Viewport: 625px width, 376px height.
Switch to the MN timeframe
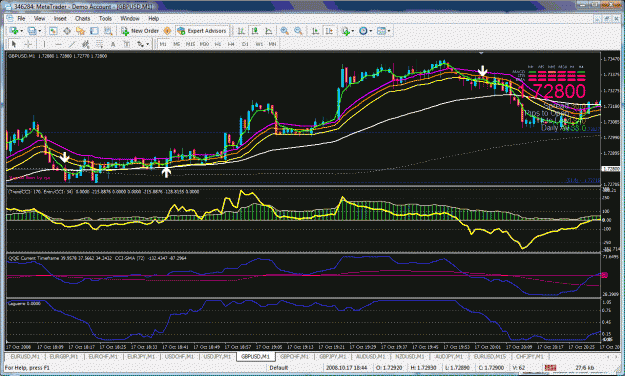[x=272, y=44]
